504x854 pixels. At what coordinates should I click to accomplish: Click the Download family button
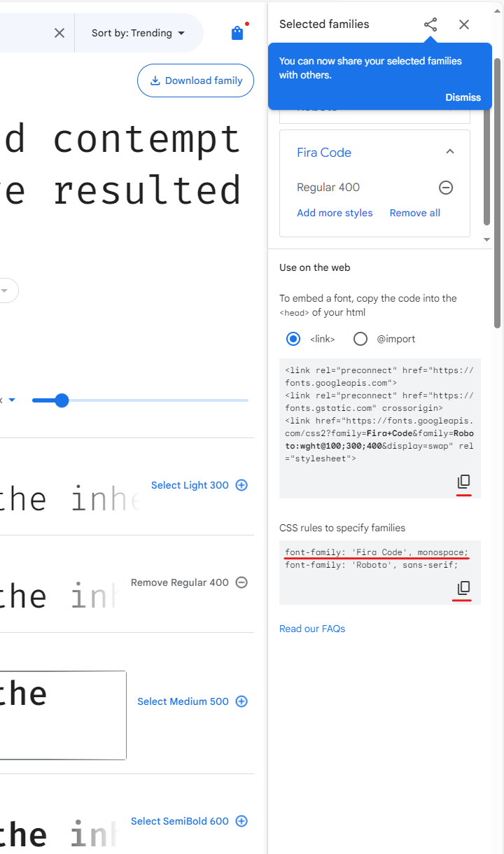(196, 80)
